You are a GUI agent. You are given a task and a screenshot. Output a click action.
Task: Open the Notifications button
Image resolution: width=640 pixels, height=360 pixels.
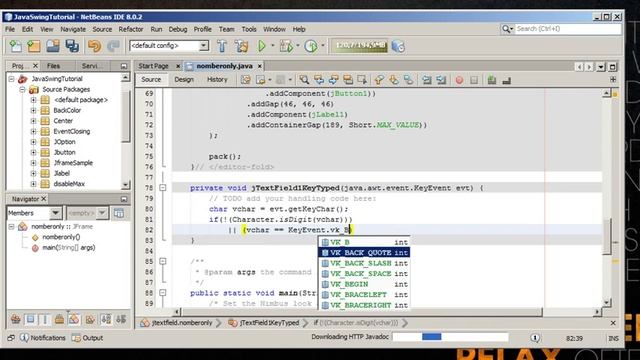click(x=43, y=338)
